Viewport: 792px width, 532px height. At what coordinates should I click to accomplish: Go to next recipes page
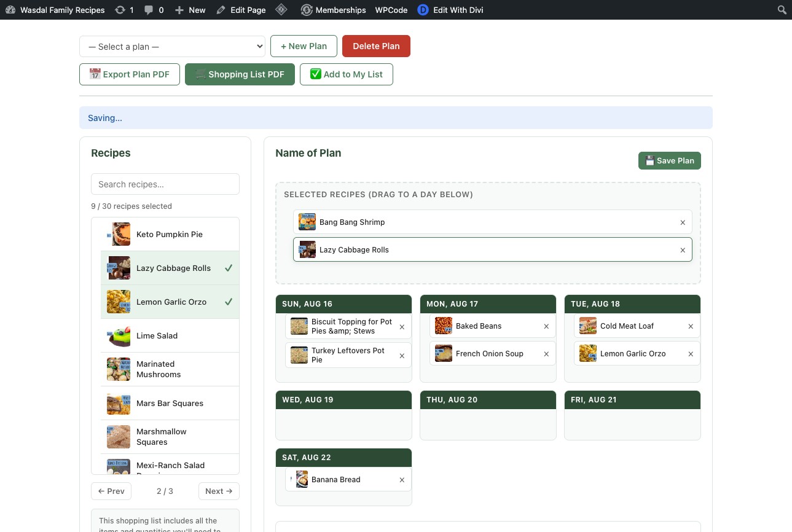tap(219, 491)
